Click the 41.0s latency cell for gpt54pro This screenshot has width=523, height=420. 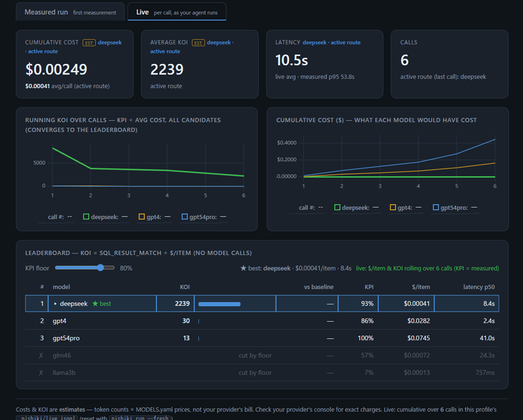[487, 338]
